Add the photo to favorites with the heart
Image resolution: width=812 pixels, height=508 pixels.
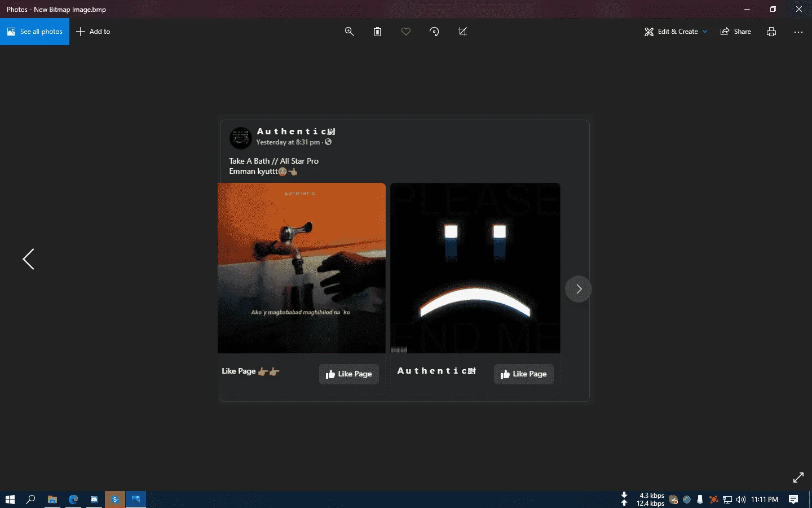pyautogui.click(x=406, y=32)
